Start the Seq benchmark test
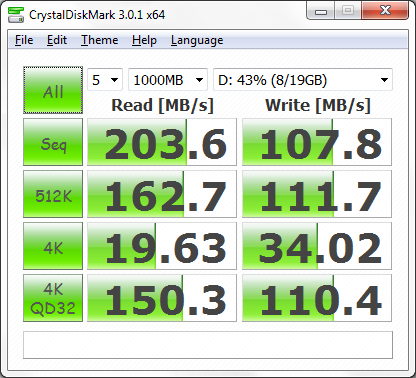 [x=53, y=142]
